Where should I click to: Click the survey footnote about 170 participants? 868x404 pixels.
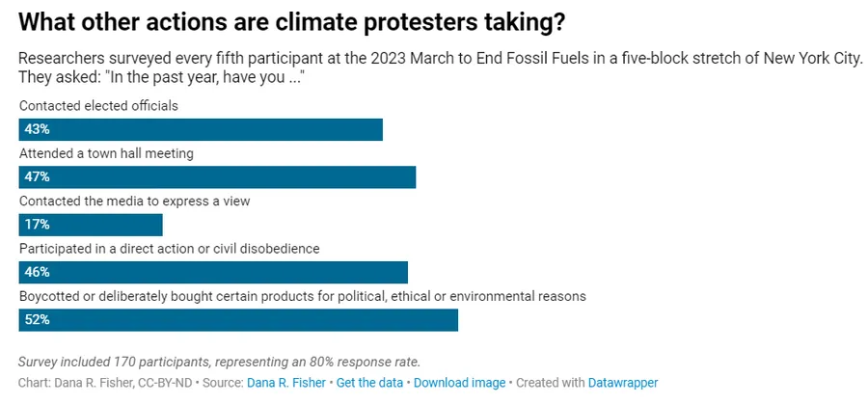(219, 362)
